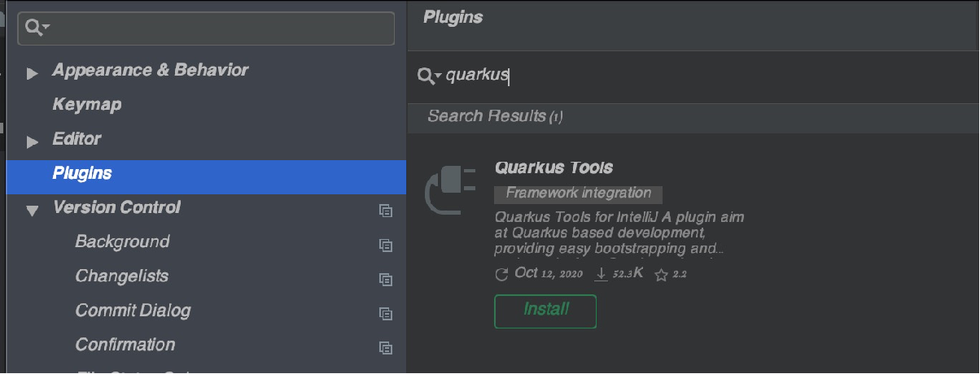Select the Plugins settings category
The width and height of the screenshot is (980, 374).
[x=82, y=173]
